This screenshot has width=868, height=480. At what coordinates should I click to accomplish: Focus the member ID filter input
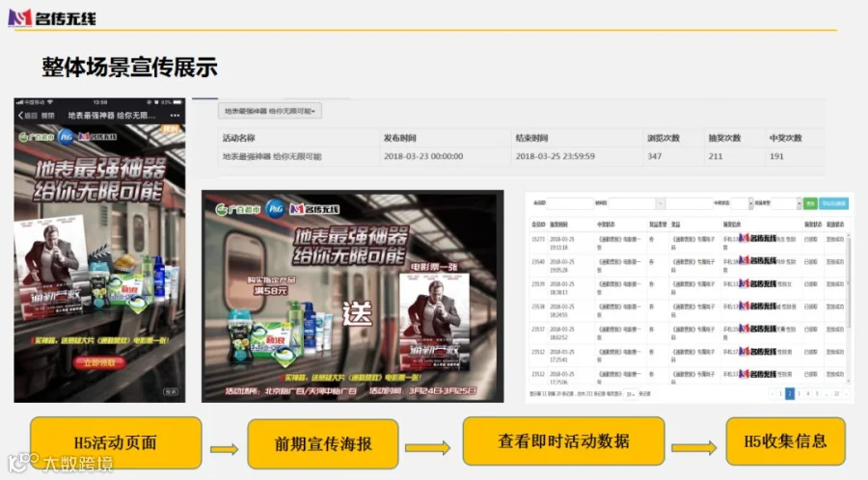(570, 203)
